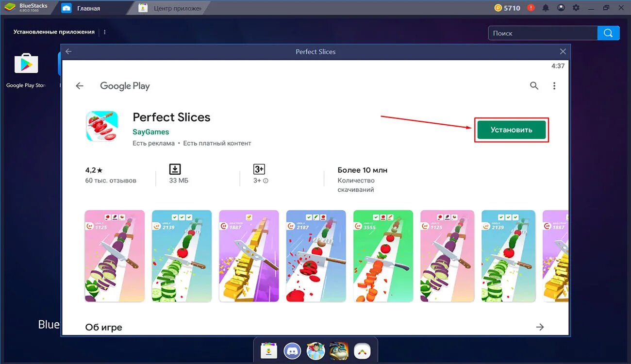
Task: Open the BlueStacks account profile icon
Action: click(561, 8)
